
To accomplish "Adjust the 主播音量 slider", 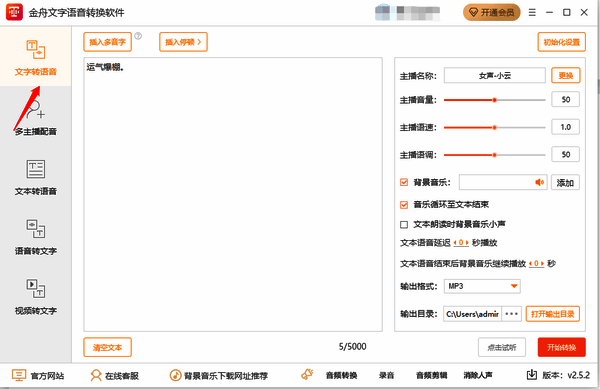I will click(x=494, y=100).
